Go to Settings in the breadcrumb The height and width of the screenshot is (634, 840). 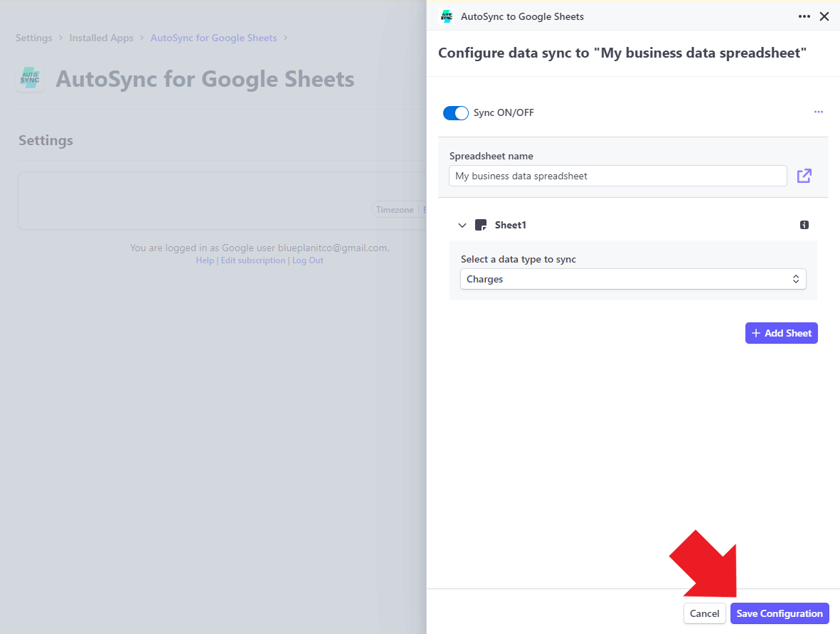(x=33, y=38)
